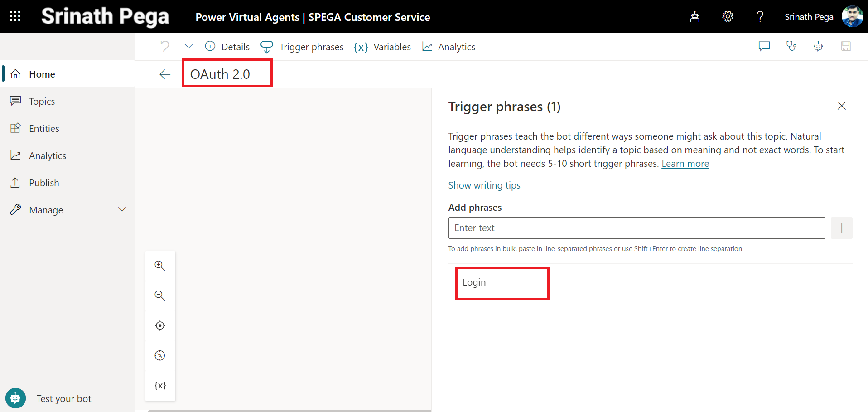Click the topic checker stethoscope icon
Viewport: 868px width, 412px height.
click(x=791, y=46)
